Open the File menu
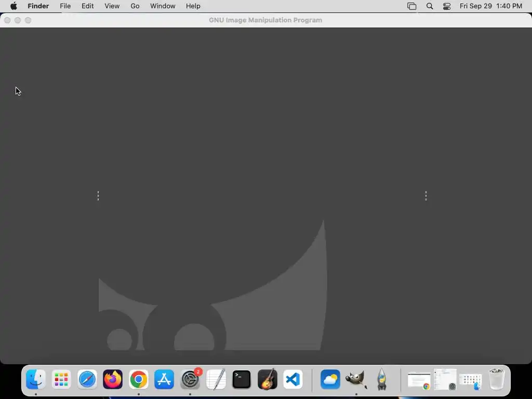Screen dimensions: 532x399 coord(65,6)
